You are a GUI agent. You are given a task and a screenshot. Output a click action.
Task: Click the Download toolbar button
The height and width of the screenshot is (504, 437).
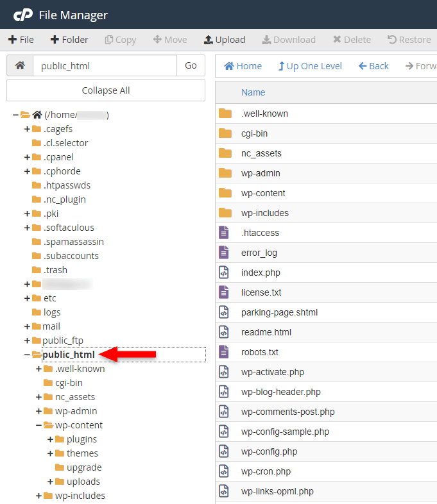(289, 40)
